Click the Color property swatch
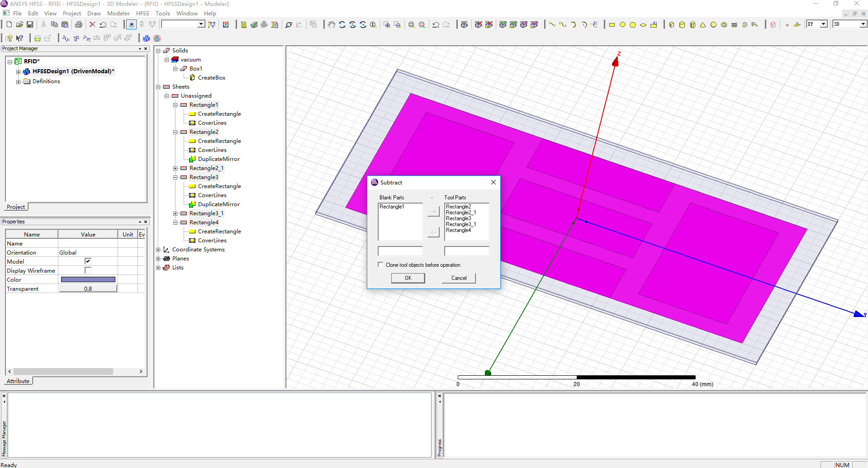This screenshot has width=868, height=468. [88, 279]
